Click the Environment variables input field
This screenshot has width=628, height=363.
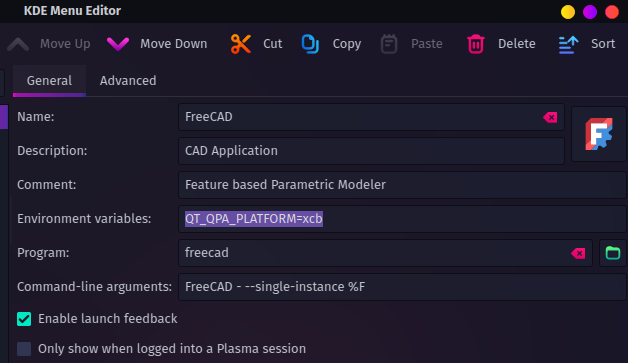[402, 219]
